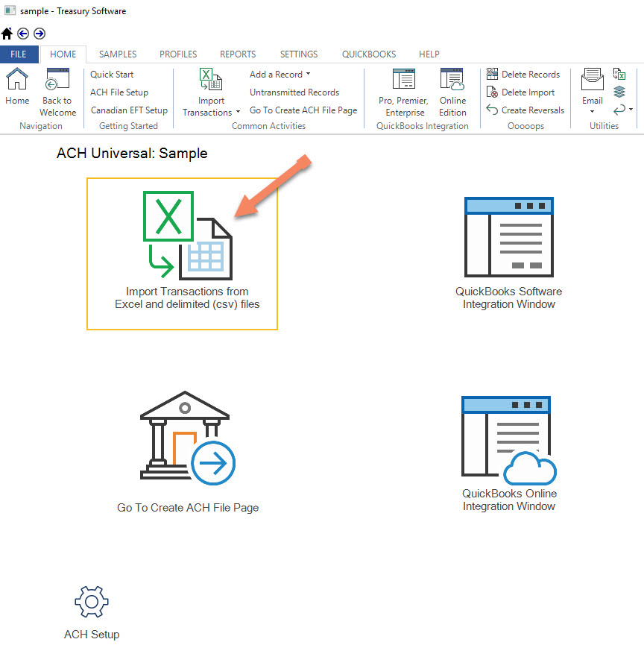The width and height of the screenshot is (644, 648).
Task: Open the REPORTS tab
Action: tap(238, 54)
